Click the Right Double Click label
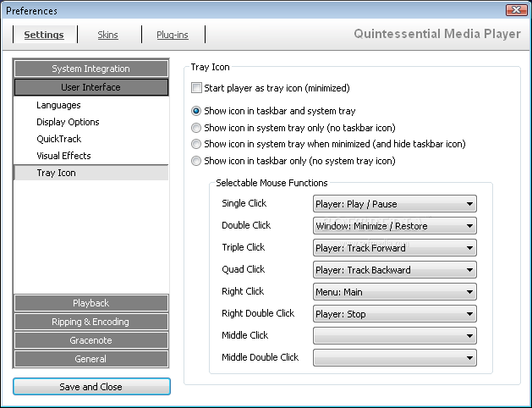 258,313
